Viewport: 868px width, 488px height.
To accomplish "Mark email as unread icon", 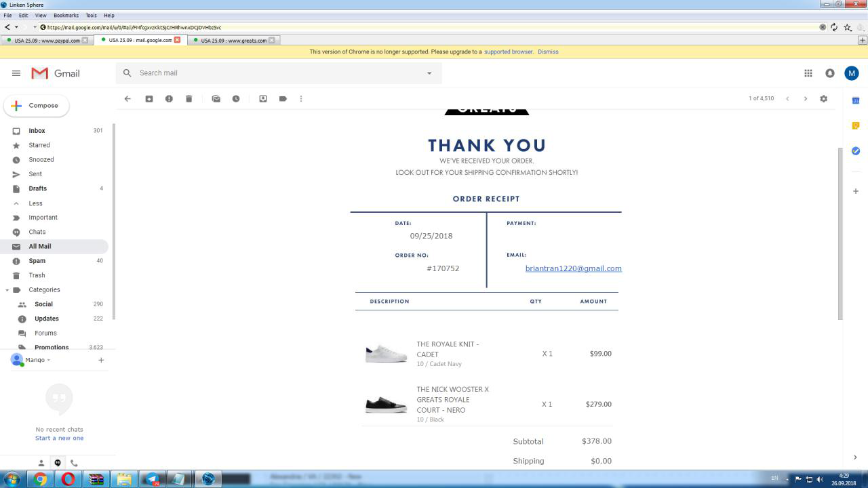I will tap(216, 99).
